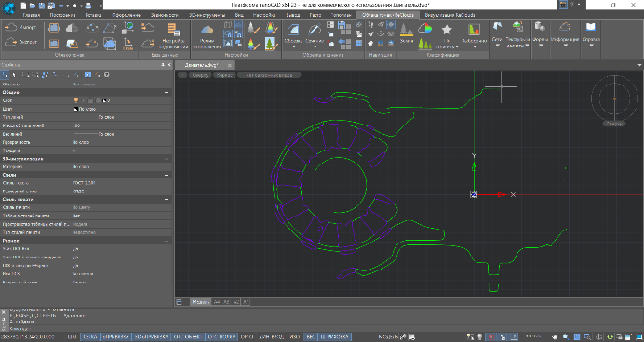Toggle the ОРТО mode in status bar

(x=247, y=337)
